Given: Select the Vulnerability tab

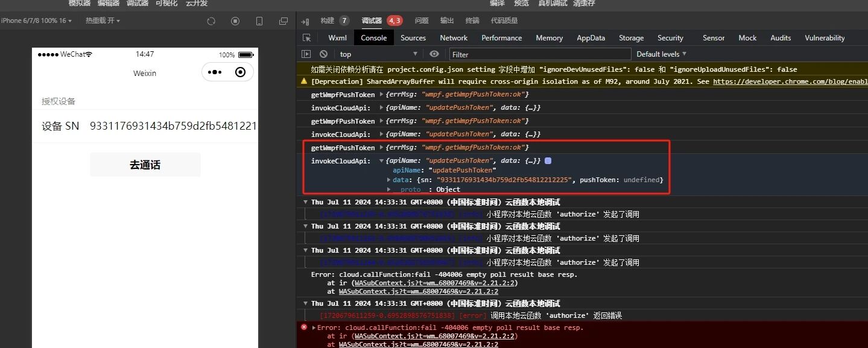Looking at the screenshot, I should pos(825,38).
